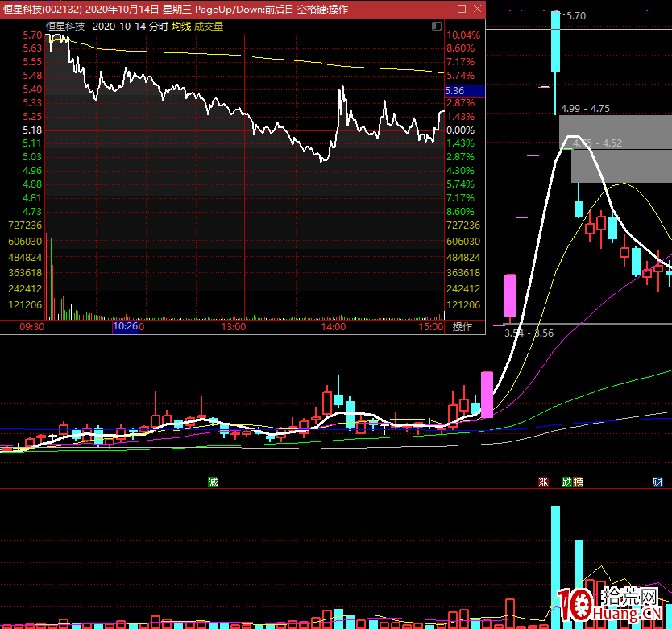
Task: Open the 操作 menu button
Action: pyautogui.click(x=463, y=327)
